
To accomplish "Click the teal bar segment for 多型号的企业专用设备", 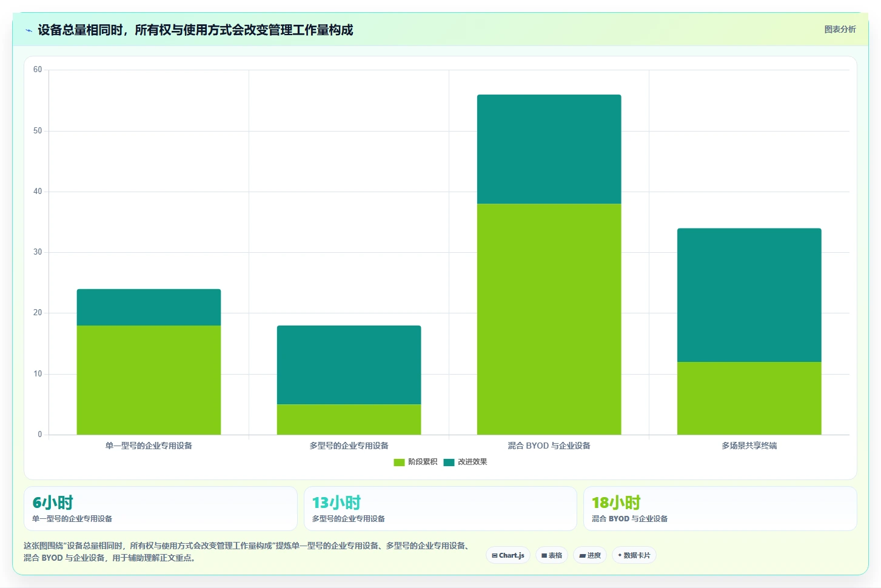I will [349, 365].
